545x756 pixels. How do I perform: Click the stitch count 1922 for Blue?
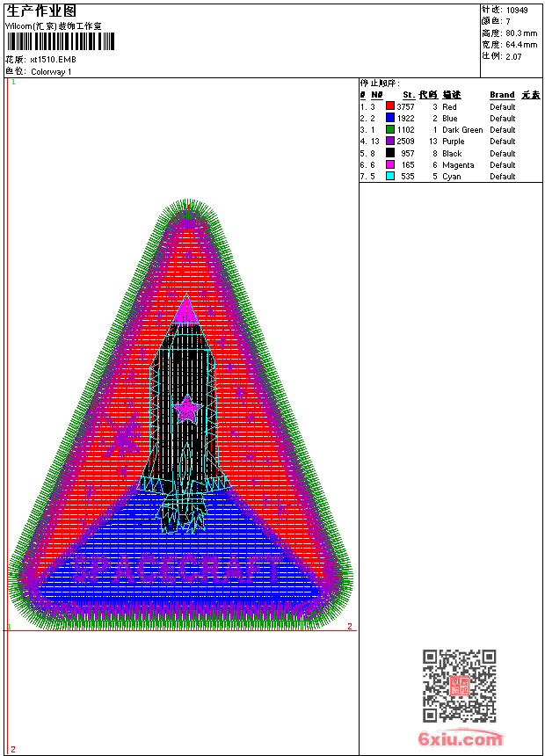tap(405, 118)
